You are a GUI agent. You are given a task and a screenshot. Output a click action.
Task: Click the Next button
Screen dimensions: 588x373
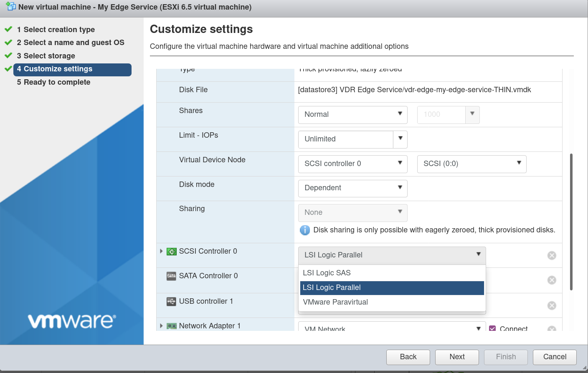tap(457, 357)
